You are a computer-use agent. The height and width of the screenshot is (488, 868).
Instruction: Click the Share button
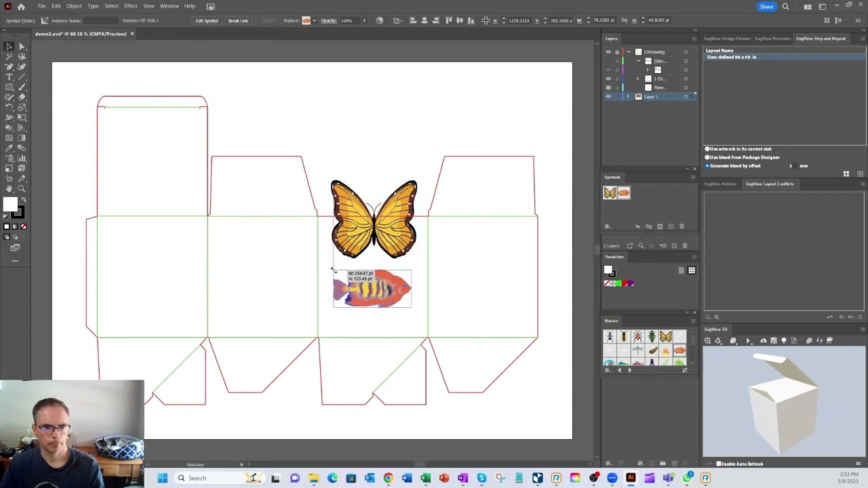[x=766, y=6]
